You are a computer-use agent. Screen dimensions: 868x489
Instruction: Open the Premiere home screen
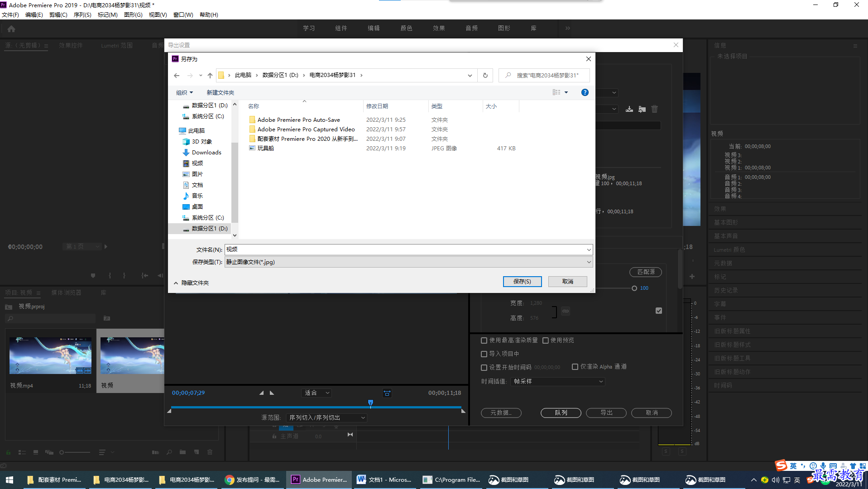click(x=11, y=29)
